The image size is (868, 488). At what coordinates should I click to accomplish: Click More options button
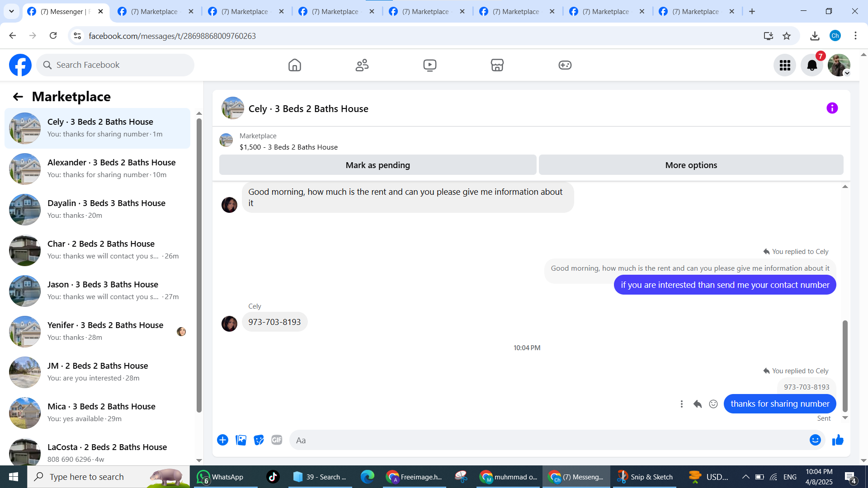click(x=691, y=165)
